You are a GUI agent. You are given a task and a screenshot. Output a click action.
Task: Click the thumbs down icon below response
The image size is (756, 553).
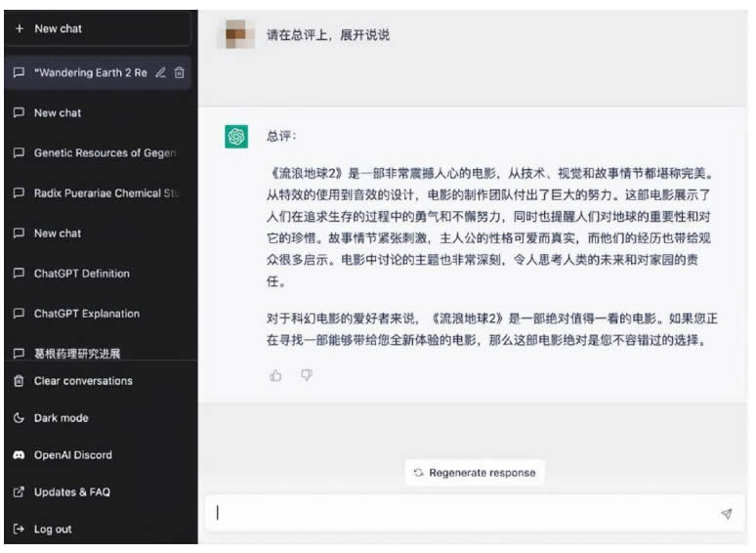coord(306,375)
